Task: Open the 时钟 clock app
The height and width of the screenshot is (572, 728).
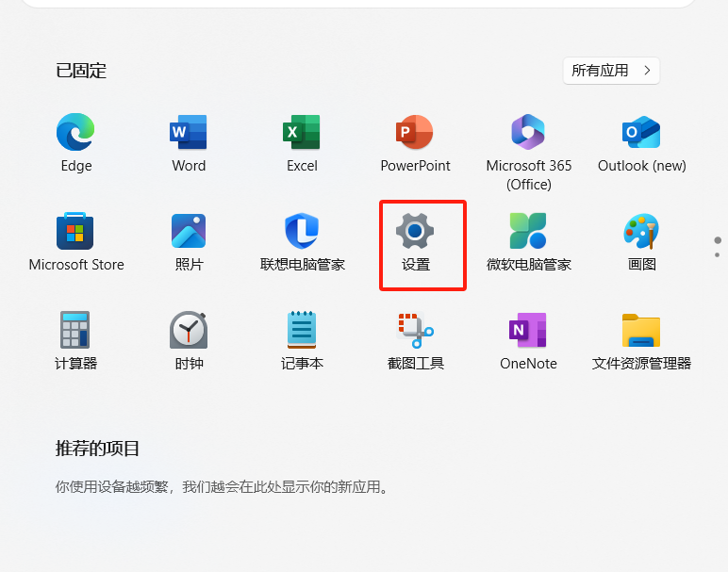Action: 189,341
